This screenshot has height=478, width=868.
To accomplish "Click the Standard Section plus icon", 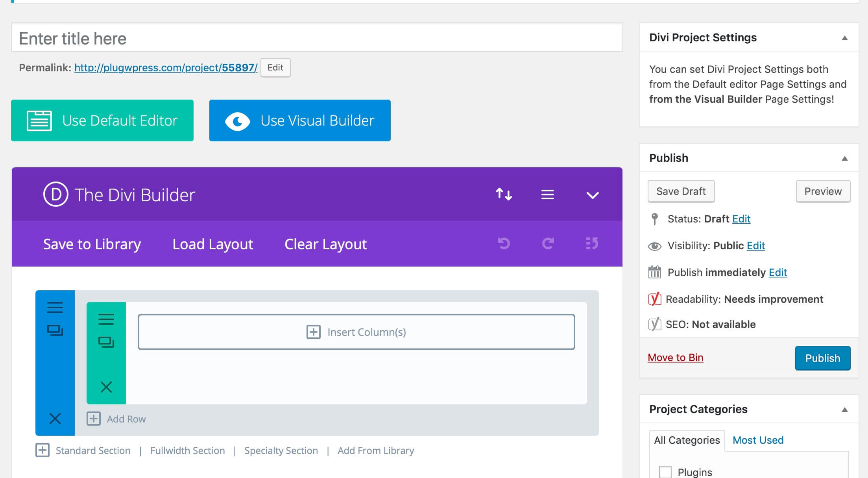I will 42,450.
